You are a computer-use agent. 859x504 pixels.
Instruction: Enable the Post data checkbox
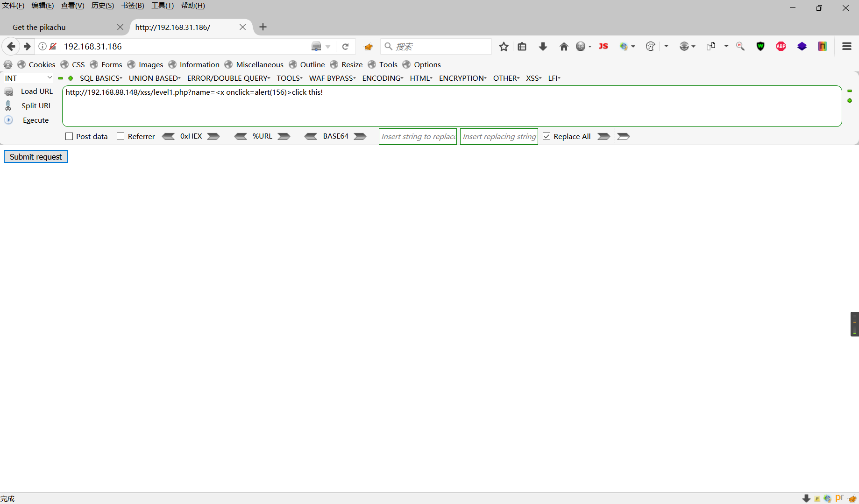69,136
